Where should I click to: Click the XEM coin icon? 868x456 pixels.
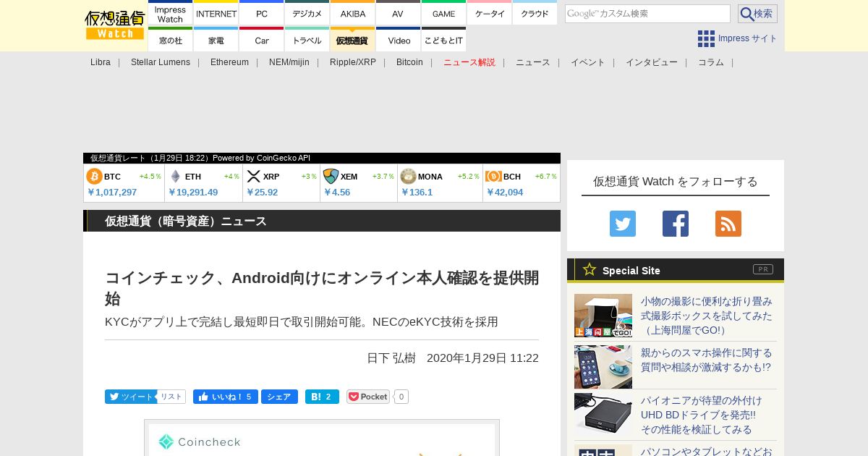(x=331, y=177)
